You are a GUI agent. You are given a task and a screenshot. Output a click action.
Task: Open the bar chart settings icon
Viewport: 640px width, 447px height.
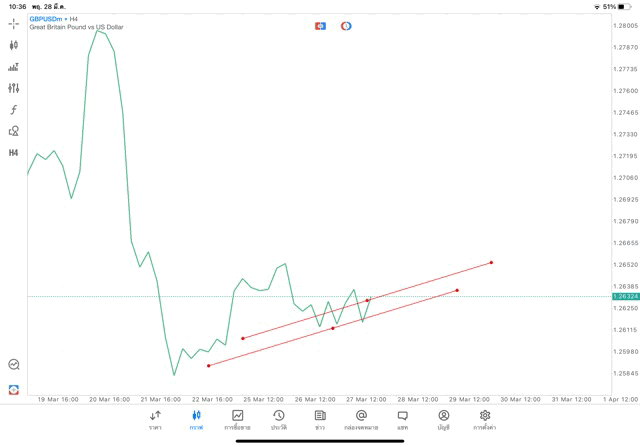pyautogui.click(x=14, y=67)
